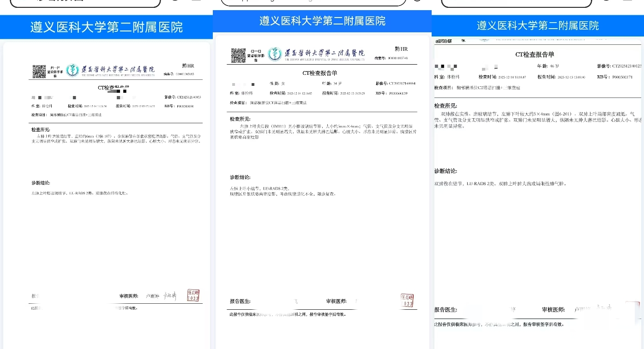Select the middle panel's blue hospital name header

(322, 21)
